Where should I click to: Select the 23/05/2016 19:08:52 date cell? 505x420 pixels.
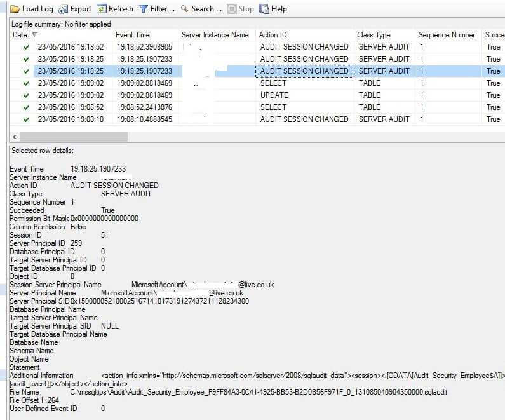(x=71, y=107)
